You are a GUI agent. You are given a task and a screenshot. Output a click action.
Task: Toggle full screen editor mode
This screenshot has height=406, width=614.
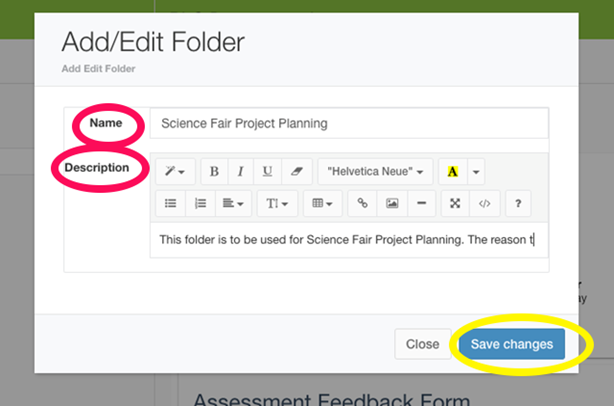(455, 203)
